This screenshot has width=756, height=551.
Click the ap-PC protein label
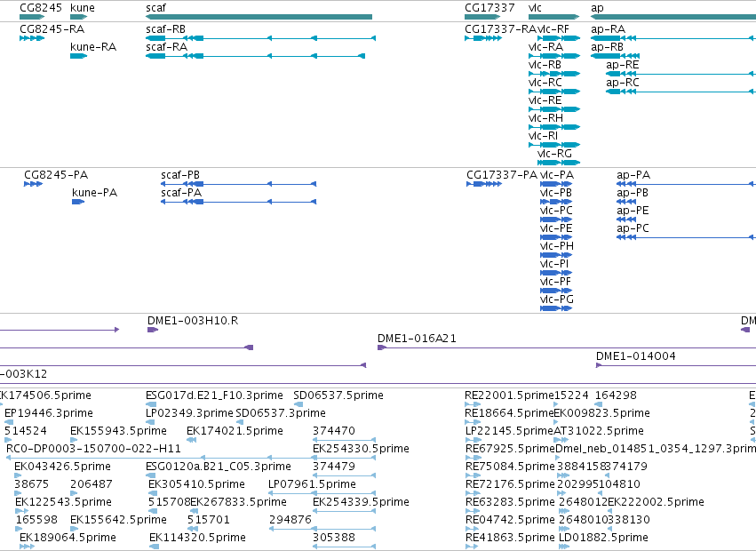point(633,228)
